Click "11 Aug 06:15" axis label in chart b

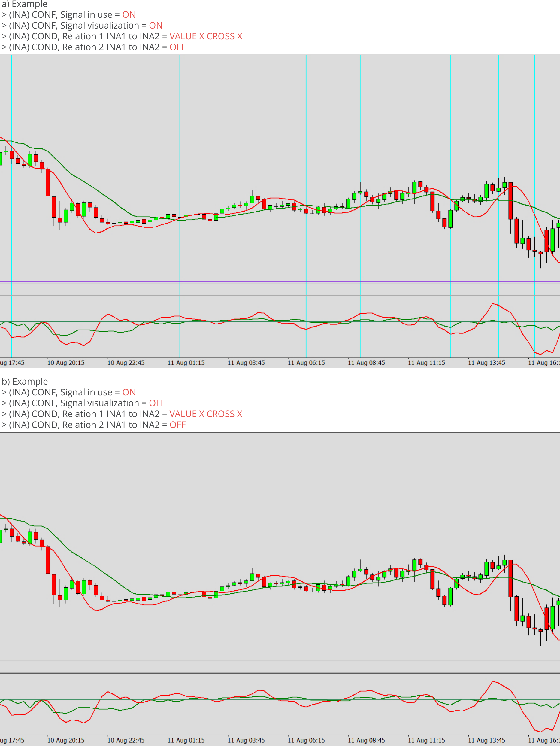tap(307, 740)
